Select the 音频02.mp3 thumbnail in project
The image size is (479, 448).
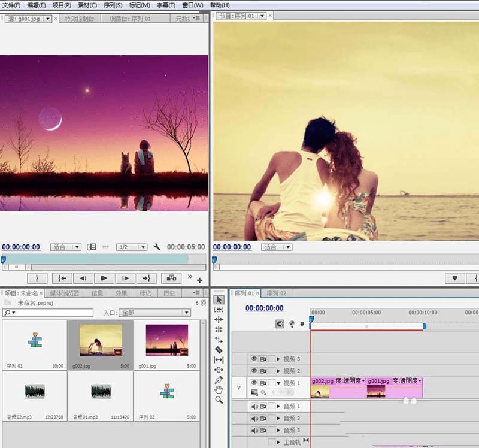click(35, 391)
